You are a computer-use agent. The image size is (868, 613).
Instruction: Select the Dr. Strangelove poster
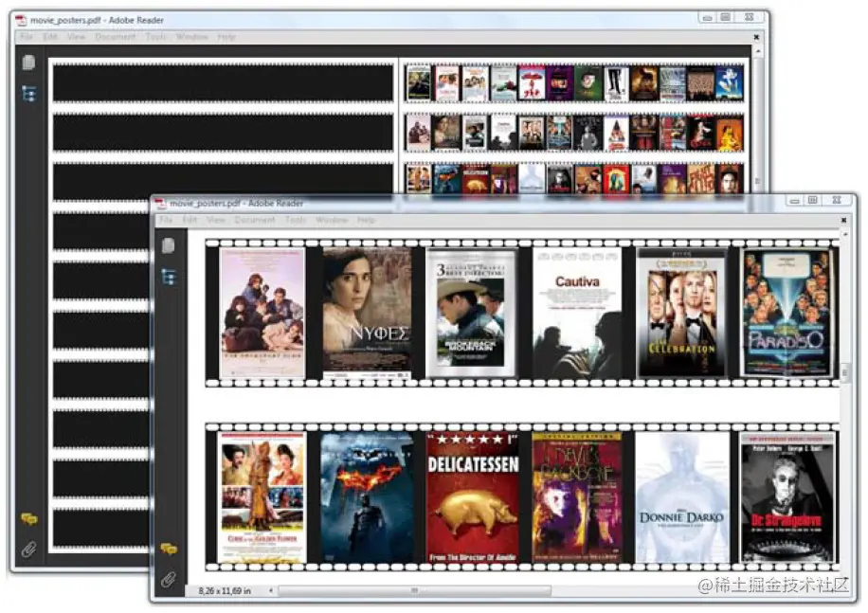coord(787,497)
